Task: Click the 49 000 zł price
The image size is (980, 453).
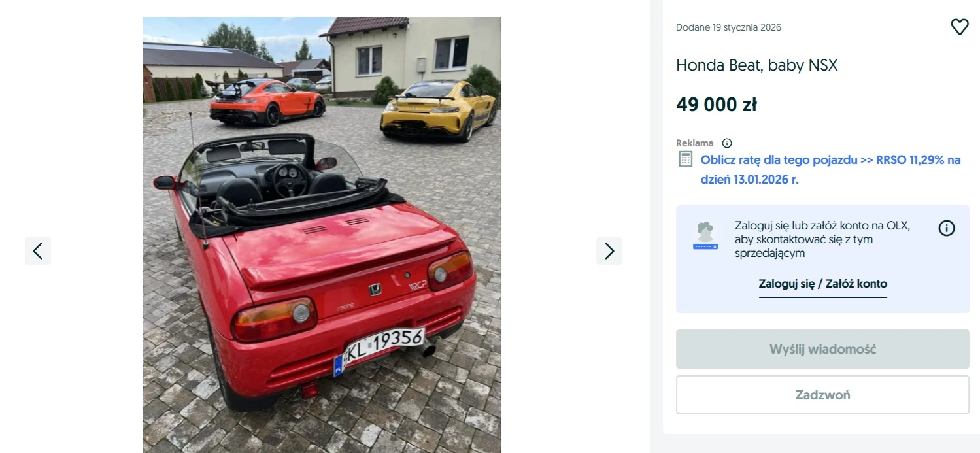Action: 717,105
